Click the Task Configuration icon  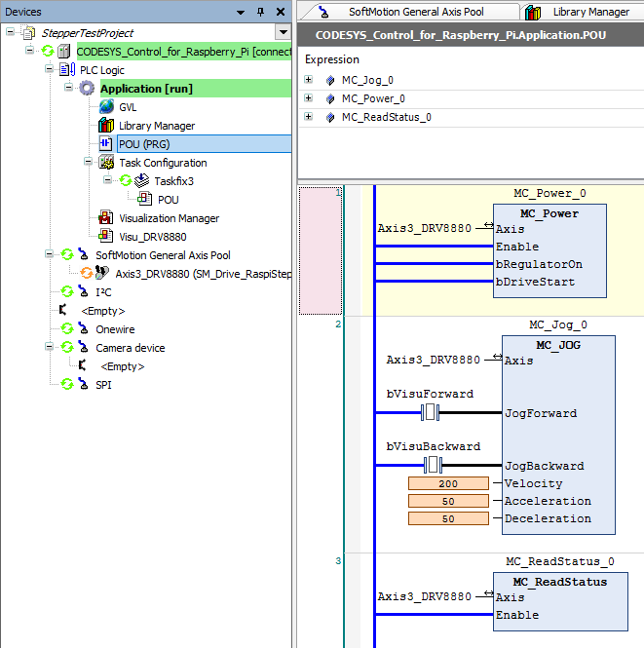point(107,163)
